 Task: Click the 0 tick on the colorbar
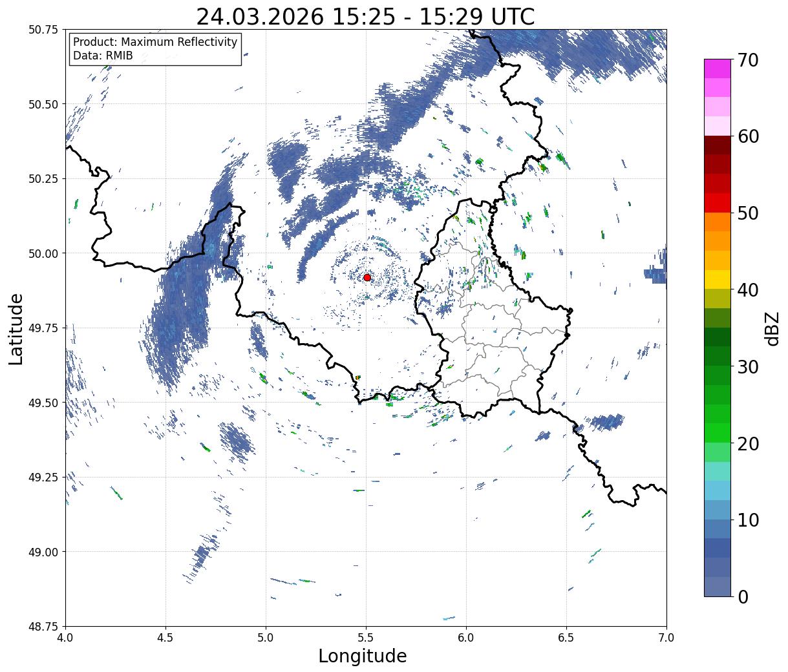pos(743,596)
